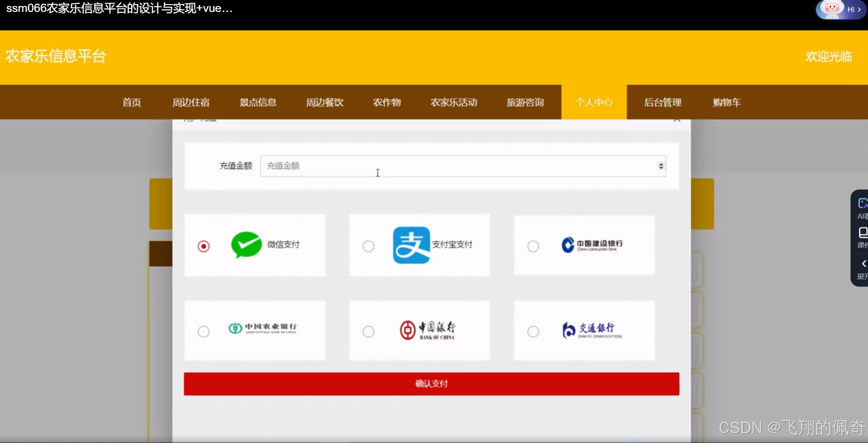Image resolution: width=868 pixels, height=443 pixels.
Task: Open the 后台管理 nav item
Action: (x=662, y=102)
